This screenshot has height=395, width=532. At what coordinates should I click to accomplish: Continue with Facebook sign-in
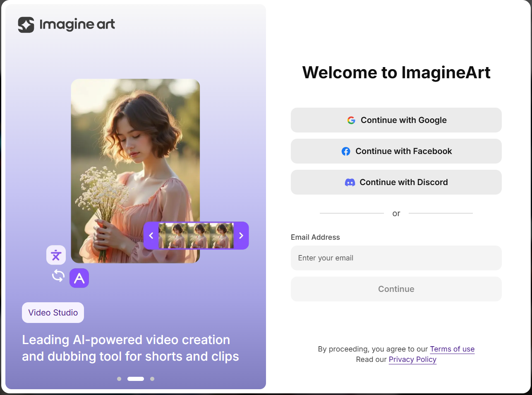pos(396,151)
